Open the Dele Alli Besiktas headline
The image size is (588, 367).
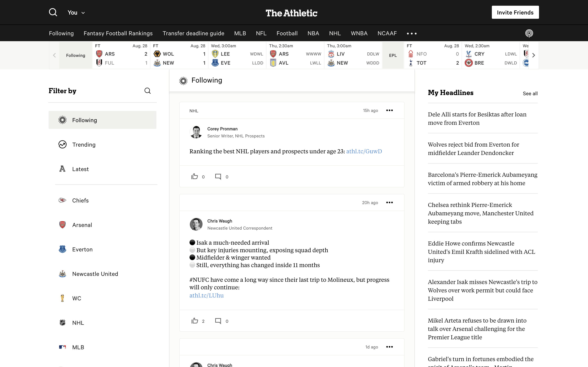(477, 118)
